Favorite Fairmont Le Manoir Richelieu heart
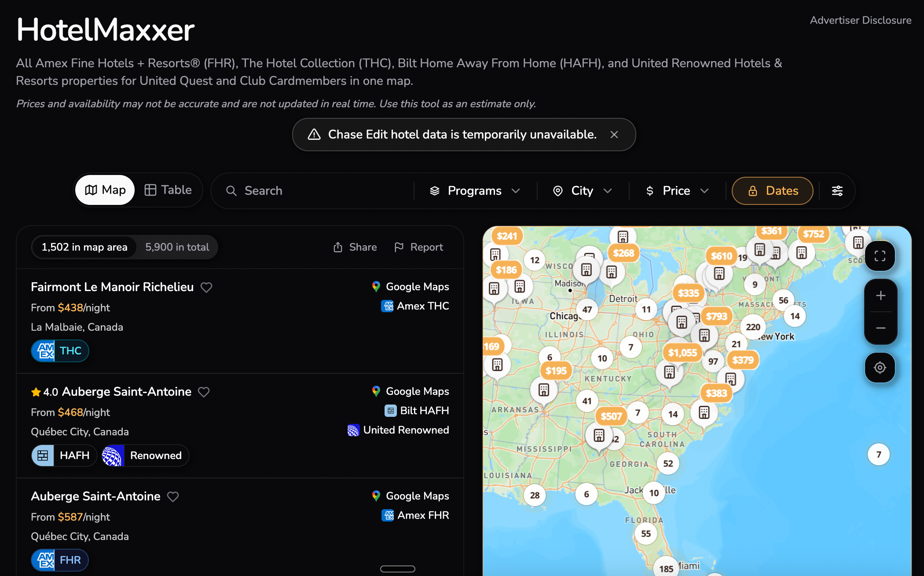This screenshot has width=924, height=576. coord(206,287)
